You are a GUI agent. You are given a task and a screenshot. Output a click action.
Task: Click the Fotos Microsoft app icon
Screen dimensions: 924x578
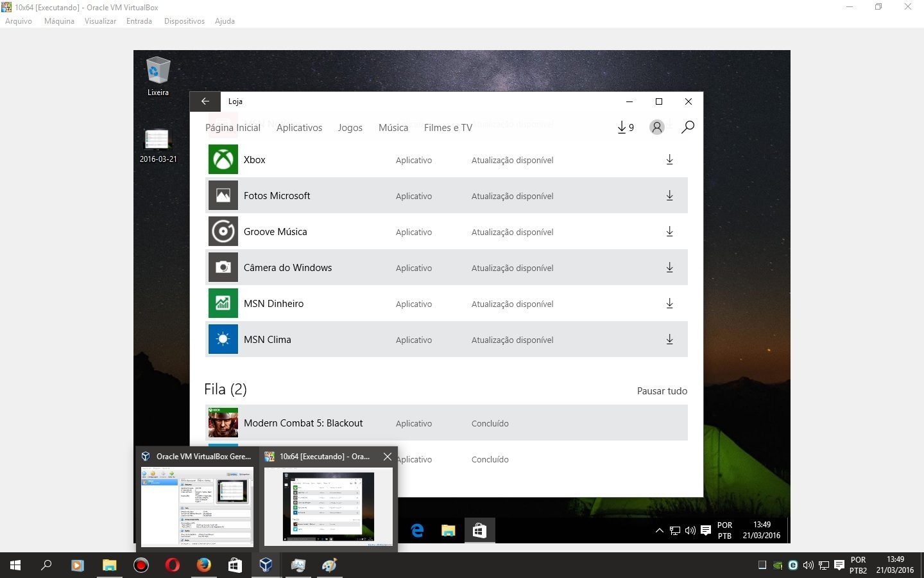[223, 195]
